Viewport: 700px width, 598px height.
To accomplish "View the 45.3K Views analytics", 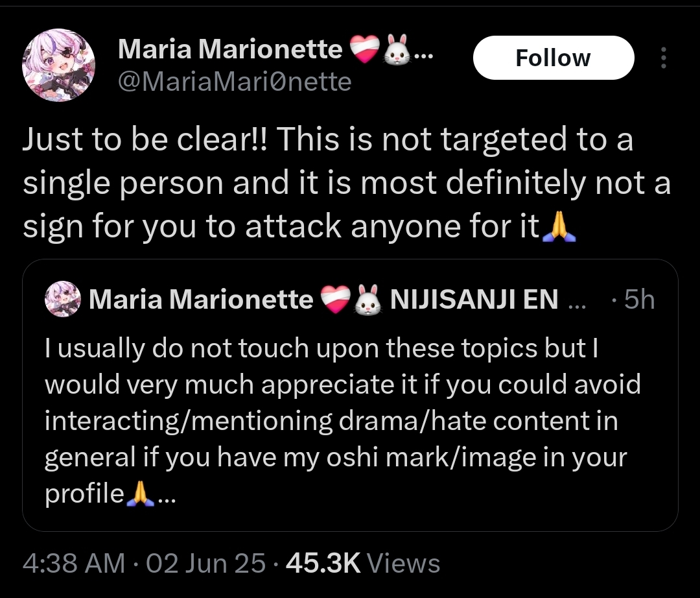I will point(363,563).
